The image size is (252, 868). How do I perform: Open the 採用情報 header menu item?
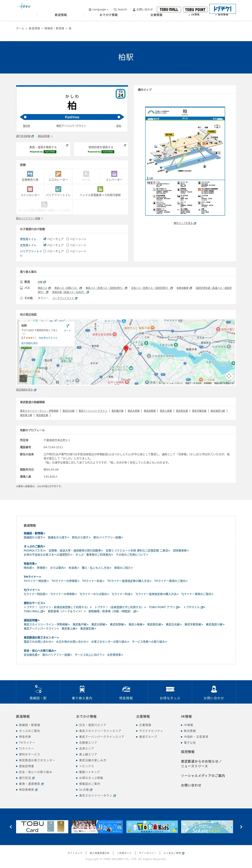(x=222, y=15)
